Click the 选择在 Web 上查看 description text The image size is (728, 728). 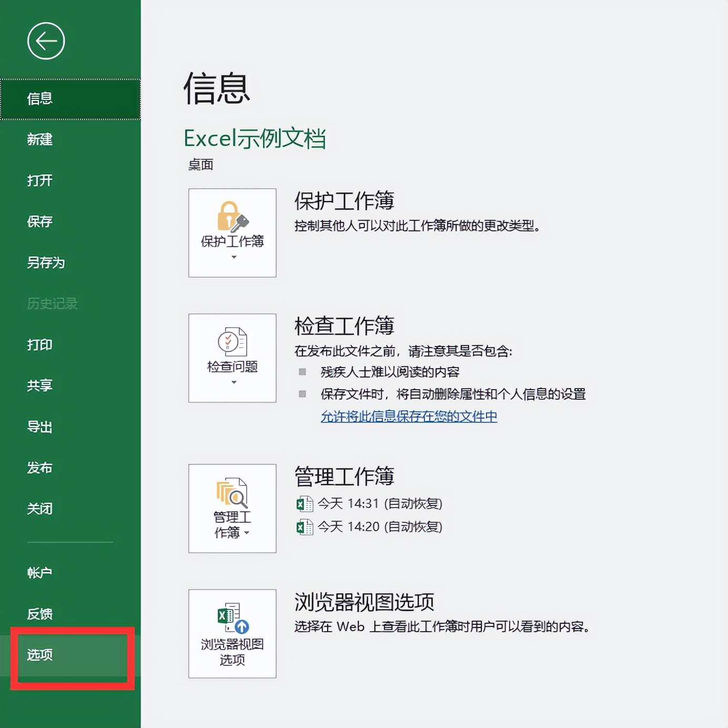pyautogui.click(x=442, y=627)
